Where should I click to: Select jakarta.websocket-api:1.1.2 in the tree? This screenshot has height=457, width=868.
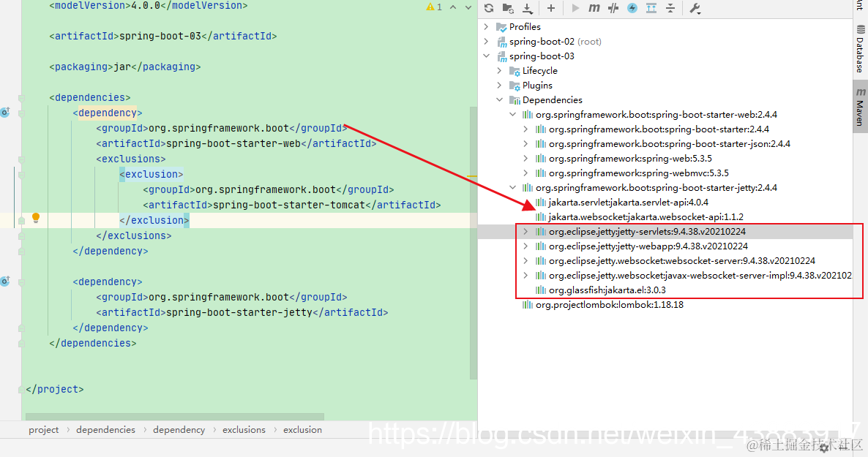[x=646, y=217]
